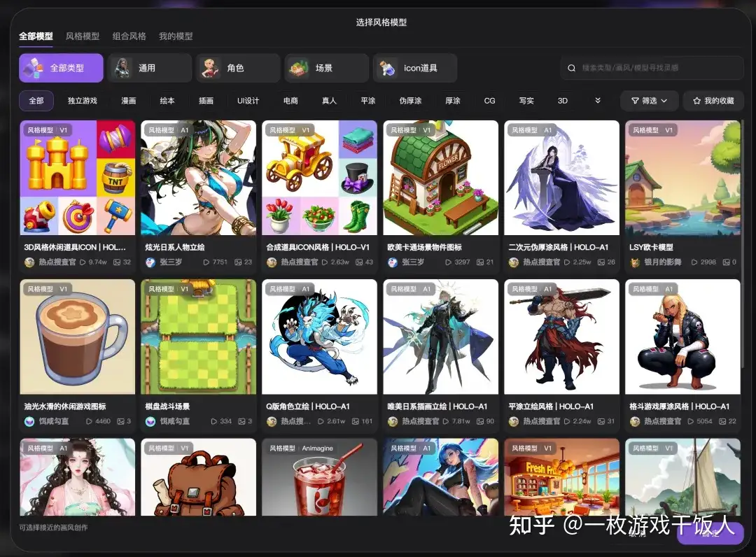Open the 组合风格 tab
The width and height of the screenshot is (756, 557).
pos(129,36)
